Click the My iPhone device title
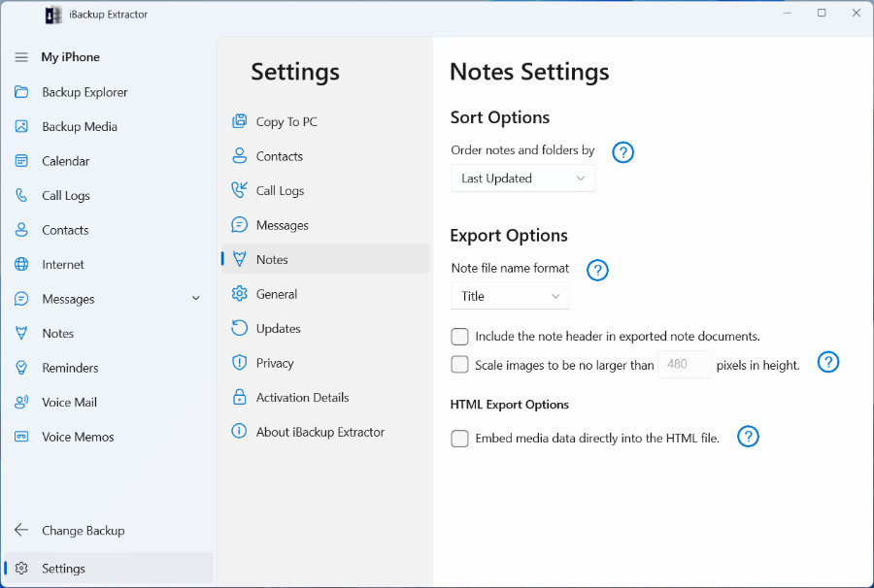 pos(70,57)
